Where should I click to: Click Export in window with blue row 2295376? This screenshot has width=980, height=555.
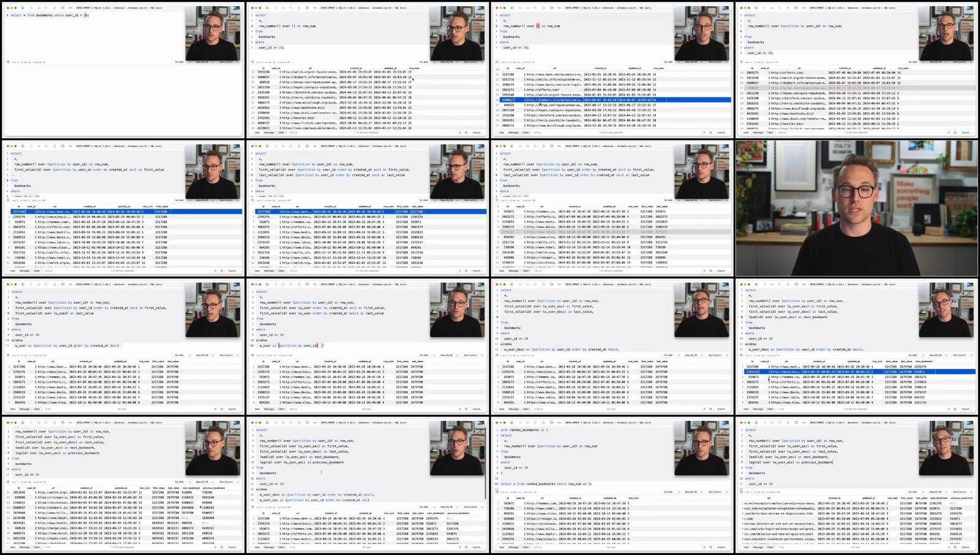pyautogui.click(x=966, y=409)
